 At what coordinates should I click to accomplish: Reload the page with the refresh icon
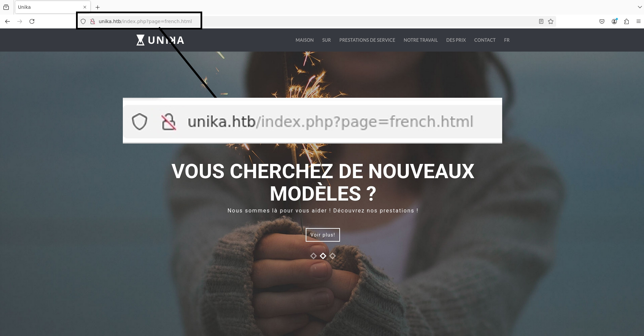pyautogui.click(x=32, y=21)
